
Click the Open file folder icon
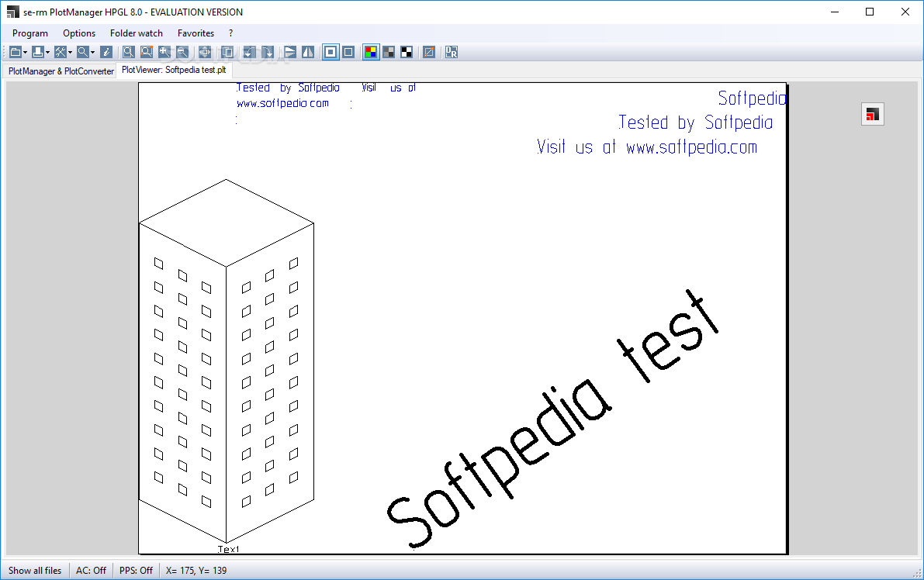click(x=16, y=53)
